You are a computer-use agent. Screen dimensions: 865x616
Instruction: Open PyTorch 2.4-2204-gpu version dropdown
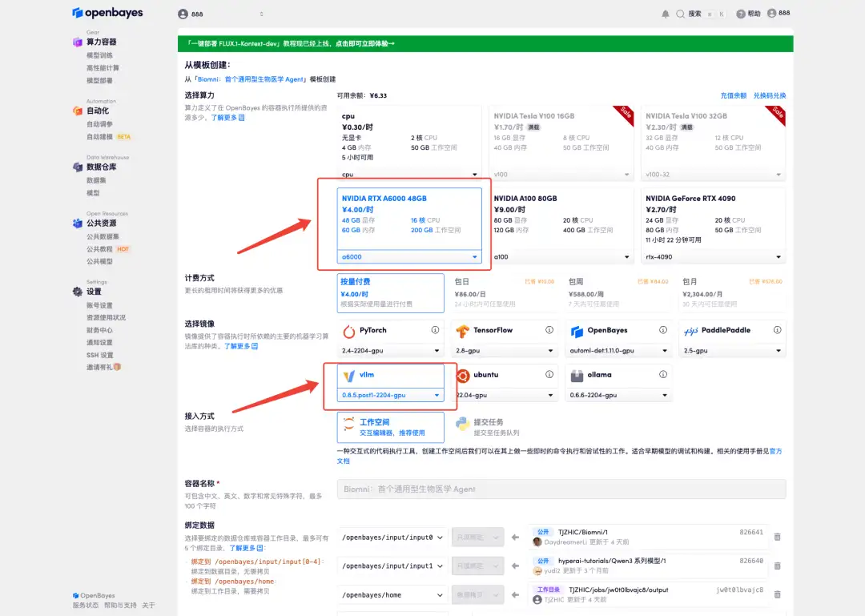(x=391, y=351)
